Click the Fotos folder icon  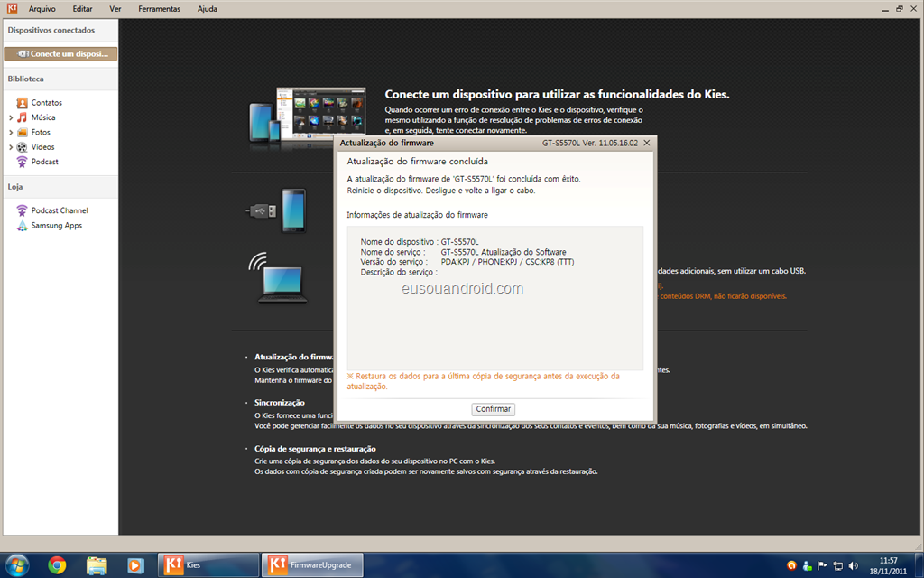point(23,132)
